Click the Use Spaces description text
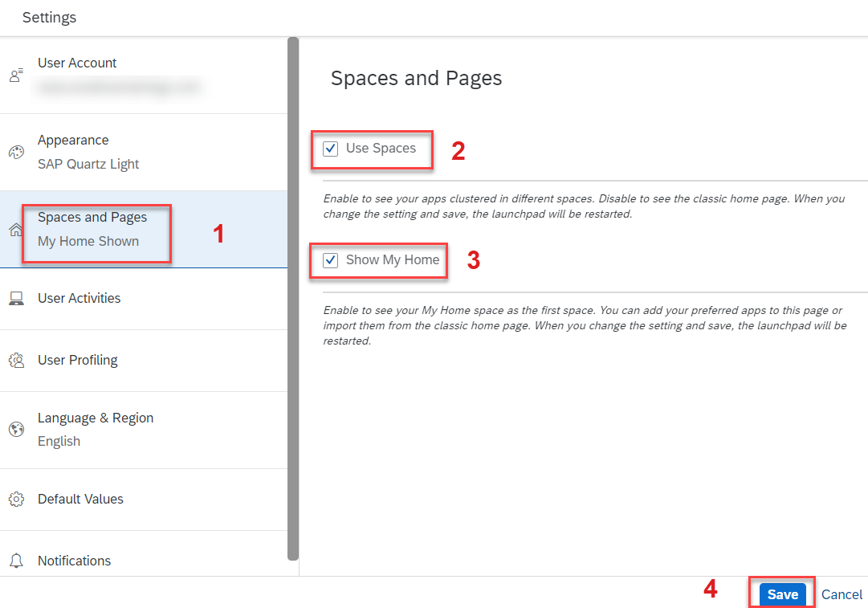Image resolution: width=868 pixels, height=608 pixels. pyautogui.click(x=584, y=206)
